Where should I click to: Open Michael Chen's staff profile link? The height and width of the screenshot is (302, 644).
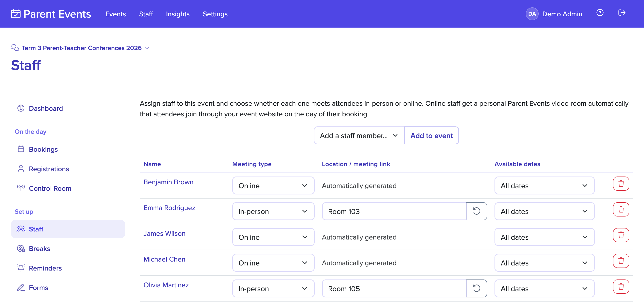click(x=164, y=259)
